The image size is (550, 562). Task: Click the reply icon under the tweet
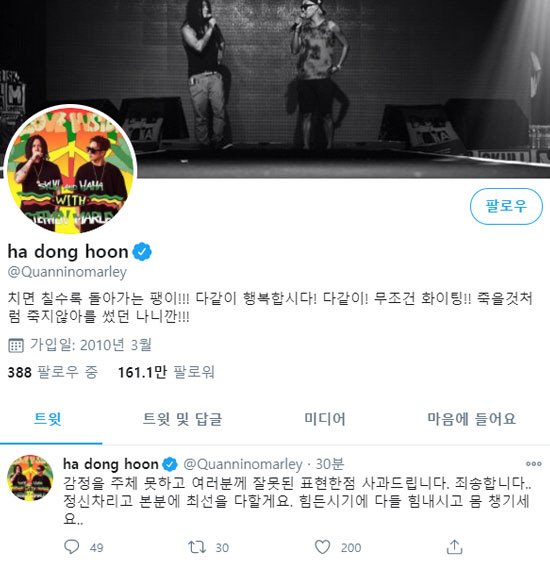71,547
